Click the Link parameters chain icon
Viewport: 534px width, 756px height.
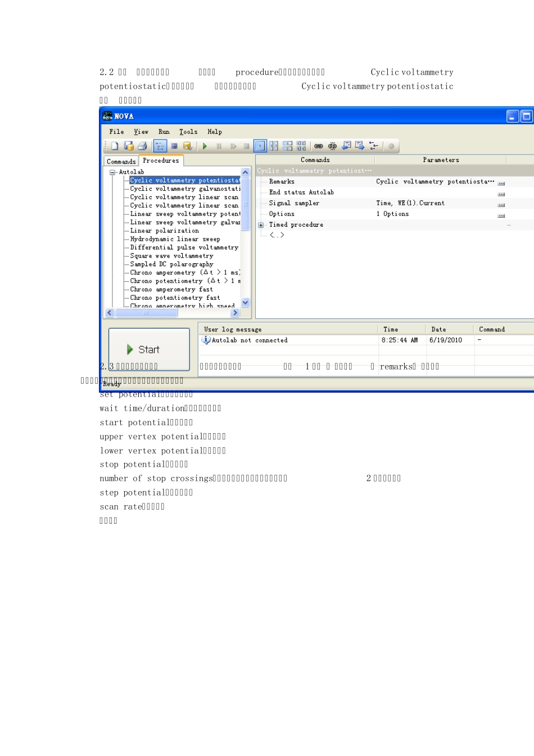coord(319,146)
